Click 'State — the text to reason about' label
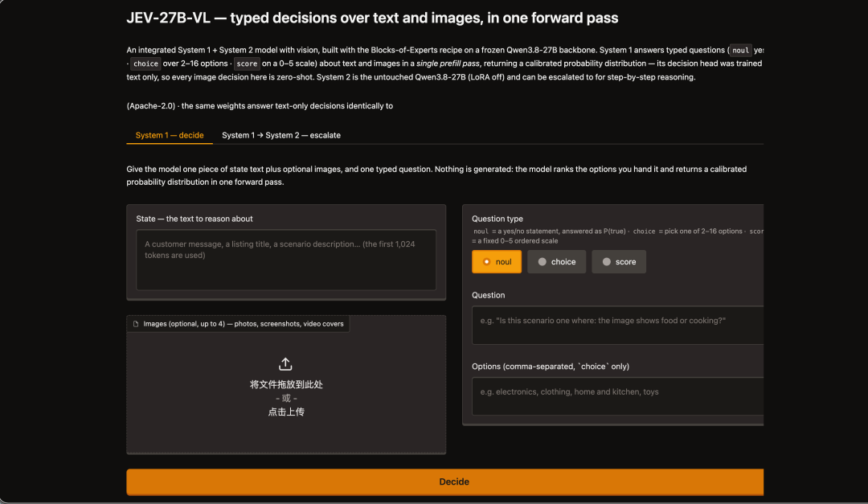This screenshot has width=868, height=504. click(x=194, y=219)
